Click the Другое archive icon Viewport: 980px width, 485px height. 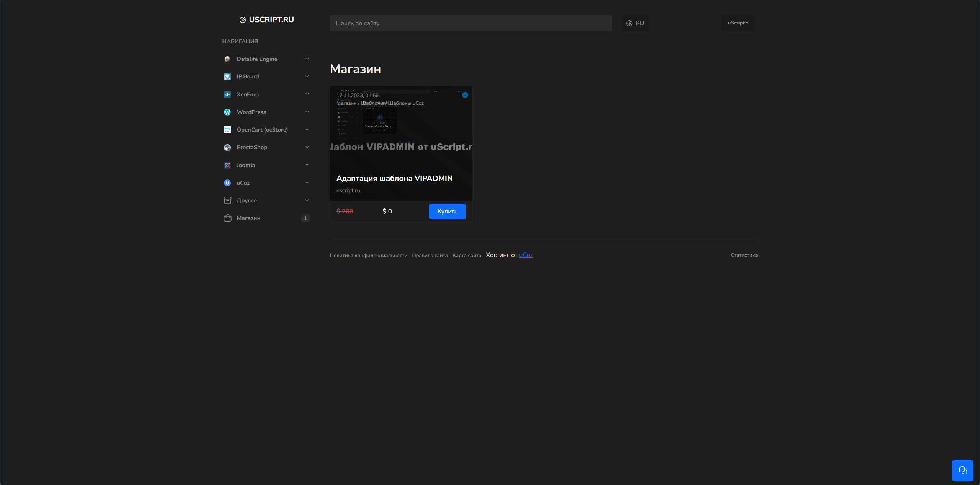pyautogui.click(x=227, y=200)
